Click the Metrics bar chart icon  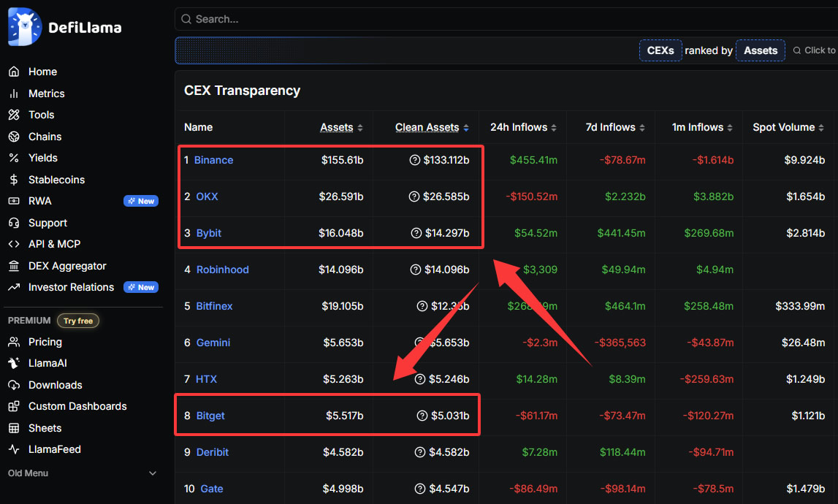click(x=14, y=93)
